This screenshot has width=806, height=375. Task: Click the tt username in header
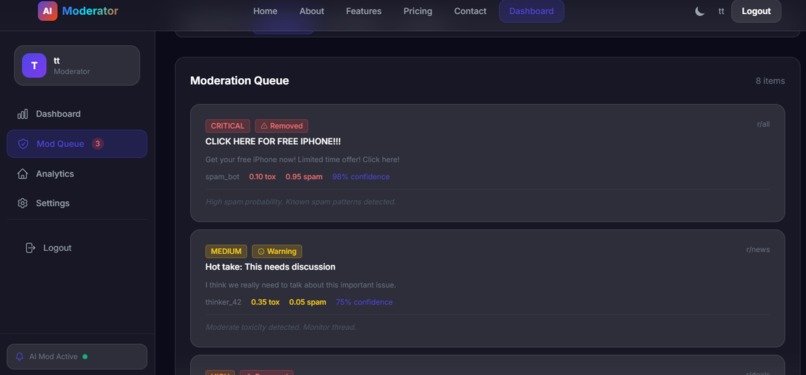tap(721, 11)
